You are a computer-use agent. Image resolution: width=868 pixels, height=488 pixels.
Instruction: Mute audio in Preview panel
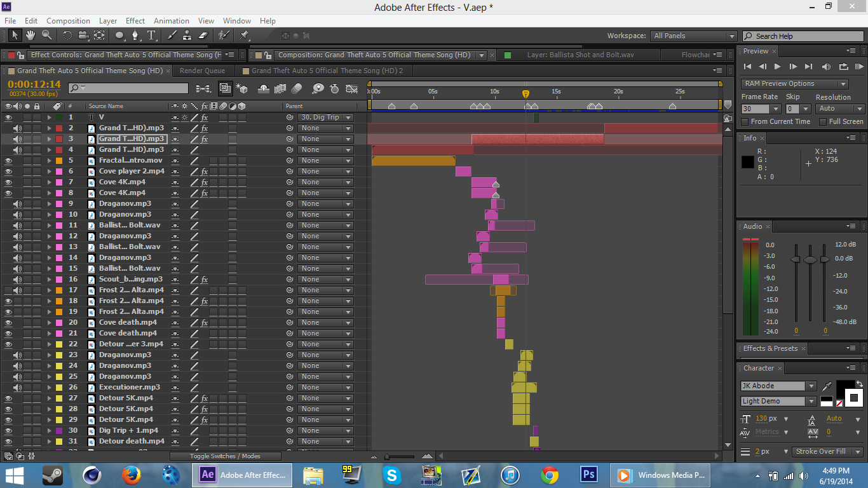click(826, 67)
